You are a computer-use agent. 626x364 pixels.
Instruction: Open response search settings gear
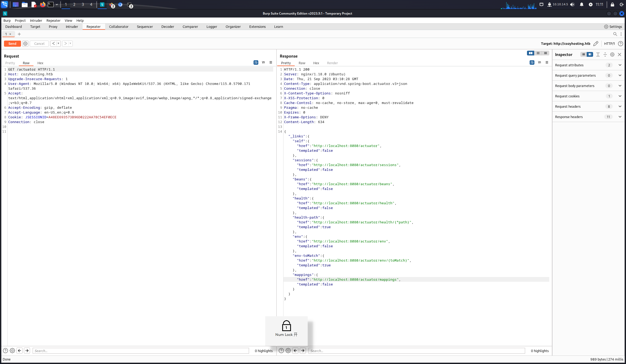click(x=288, y=351)
